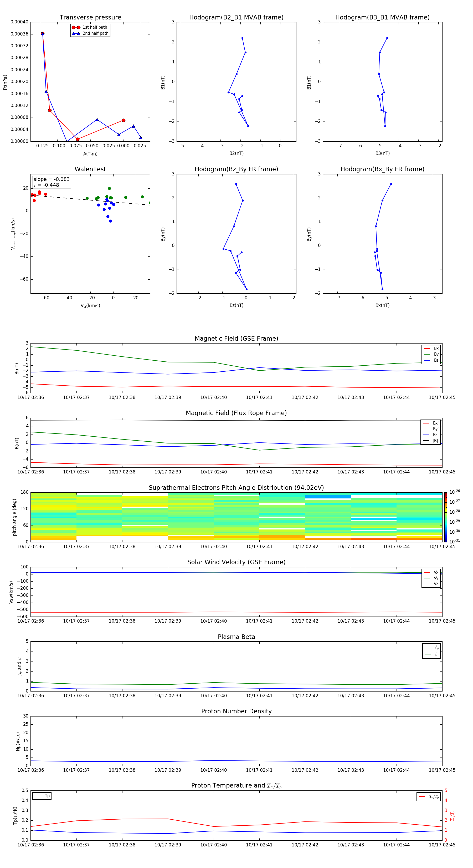Click the 'Plasma Beta' plot title
Screen dimensions: 473x868
(x=236, y=637)
